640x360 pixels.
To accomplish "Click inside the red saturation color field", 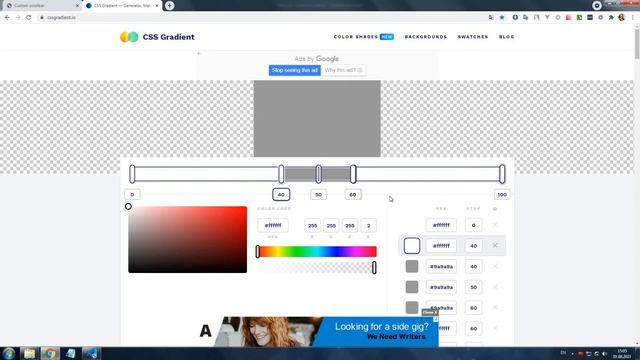I will [x=188, y=240].
